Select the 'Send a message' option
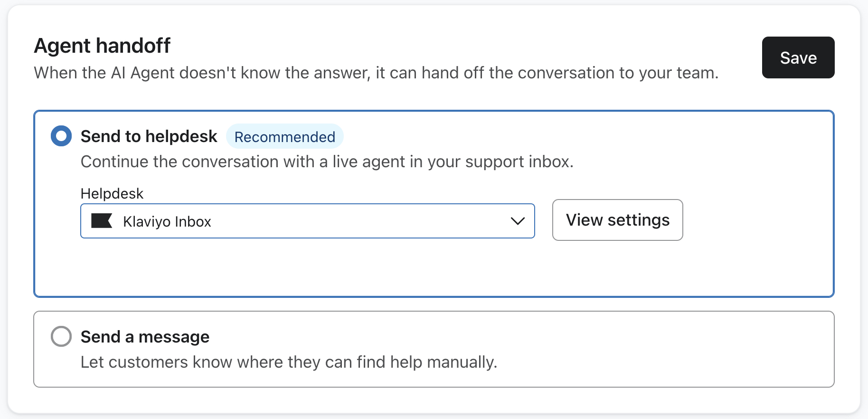The height and width of the screenshot is (419, 868). click(x=61, y=336)
